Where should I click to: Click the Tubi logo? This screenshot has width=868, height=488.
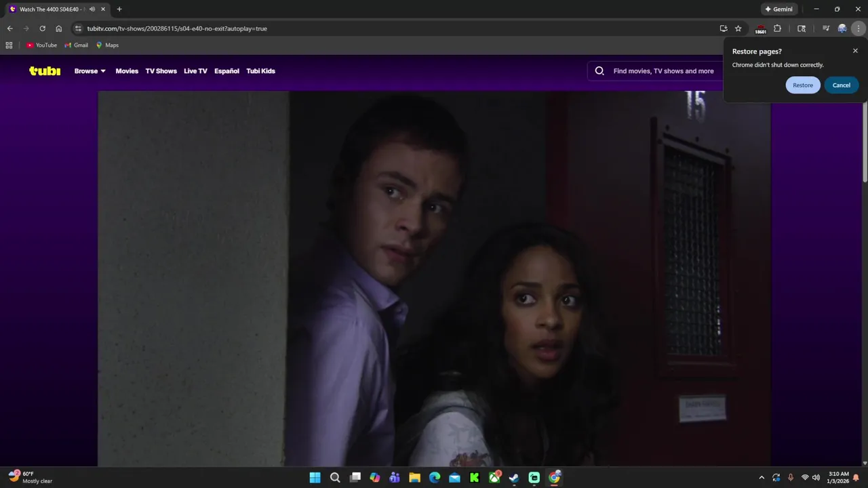coord(45,70)
